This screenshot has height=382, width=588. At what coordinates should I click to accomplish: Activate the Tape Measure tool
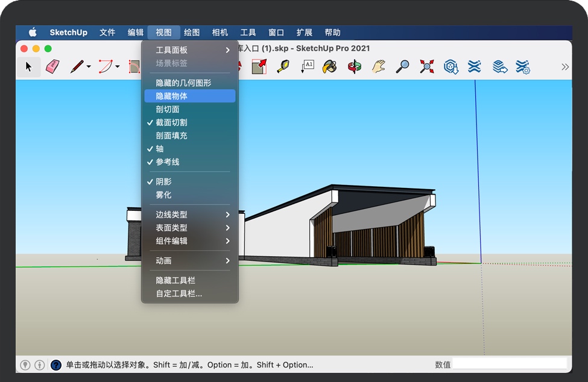click(x=283, y=67)
